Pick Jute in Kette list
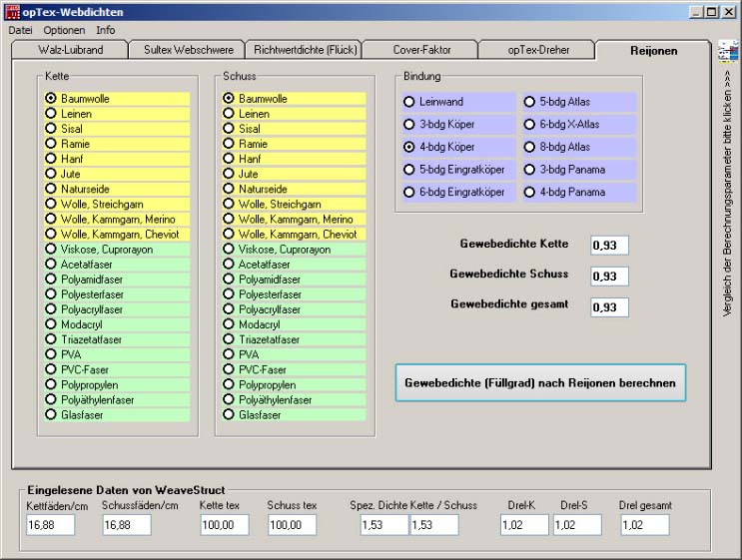 (x=117, y=174)
